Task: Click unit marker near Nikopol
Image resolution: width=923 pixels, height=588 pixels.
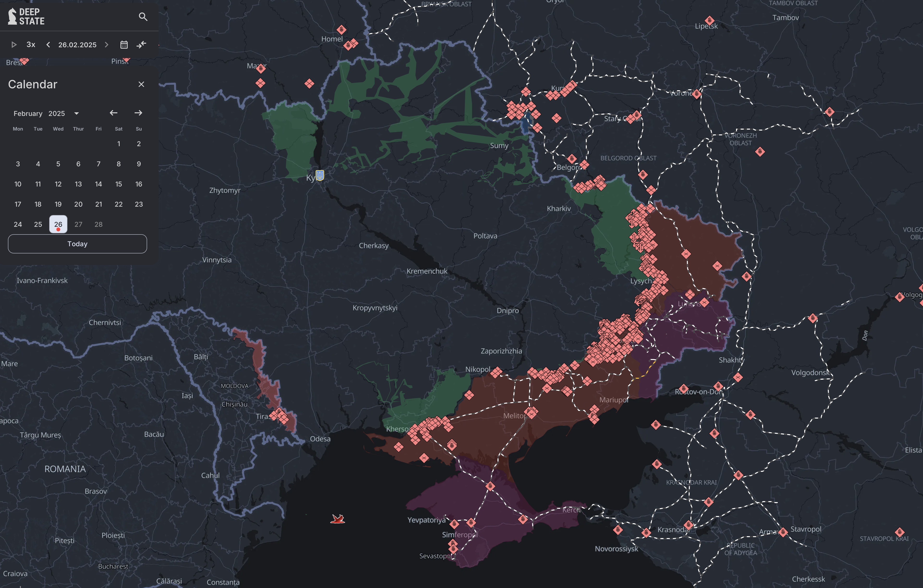Action: point(496,372)
